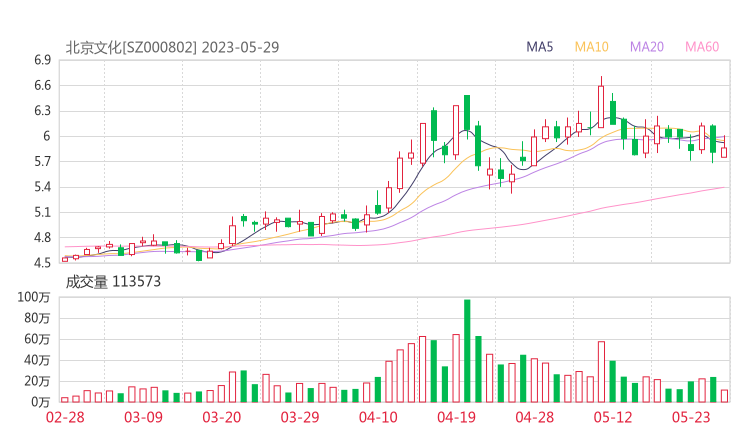Image resolution: width=740 pixels, height=440 pixels.
Task: Click the 02-28 date axis label
Action: [x=65, y=417]
